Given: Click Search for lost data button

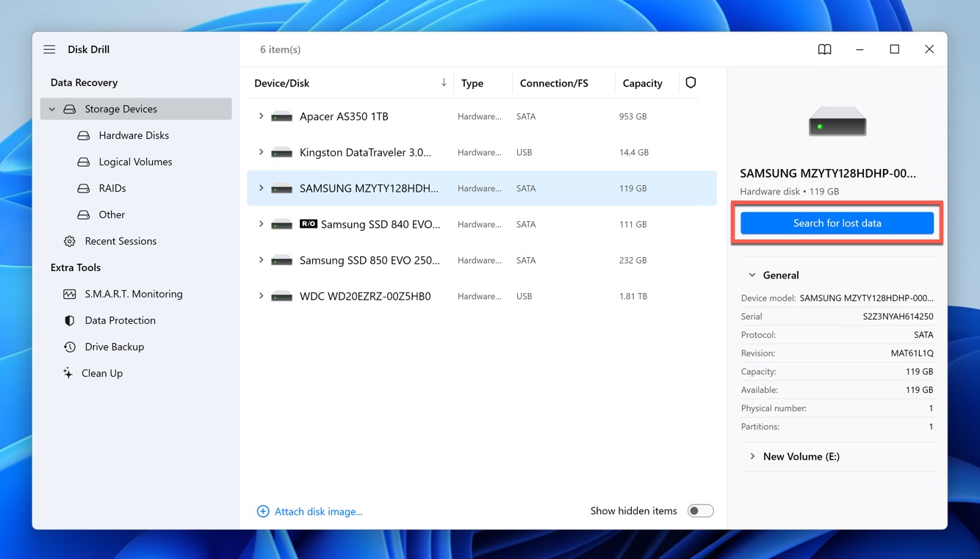Looking at the screenshot, I should (837, 223).
